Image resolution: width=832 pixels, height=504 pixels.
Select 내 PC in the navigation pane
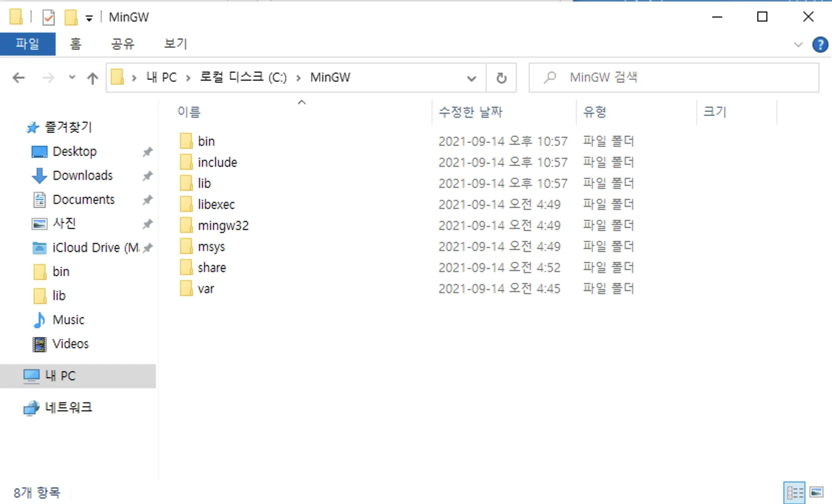tap(78, 376)
